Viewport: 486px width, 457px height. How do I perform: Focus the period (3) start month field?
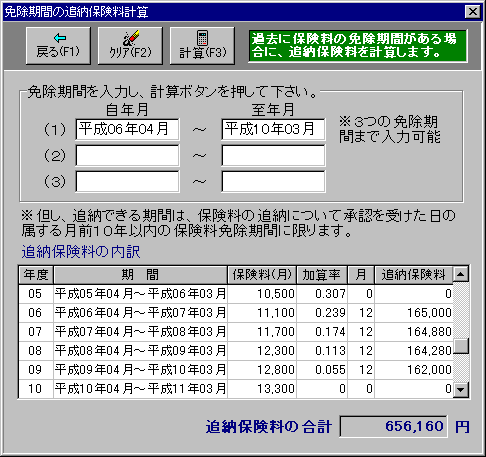(127, 181)
